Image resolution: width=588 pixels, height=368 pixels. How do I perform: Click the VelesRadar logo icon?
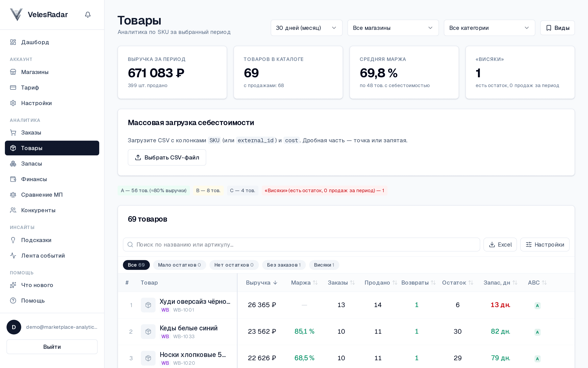(17, 15)
